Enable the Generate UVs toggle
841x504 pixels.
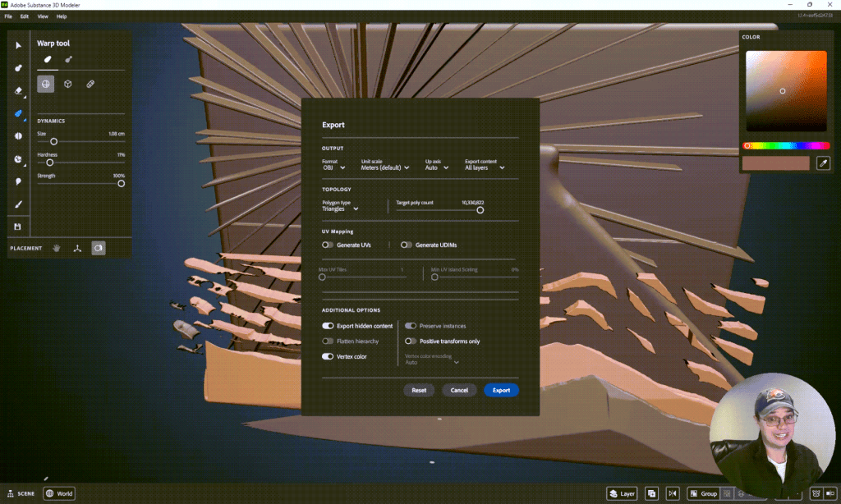(x=328, y=245)
